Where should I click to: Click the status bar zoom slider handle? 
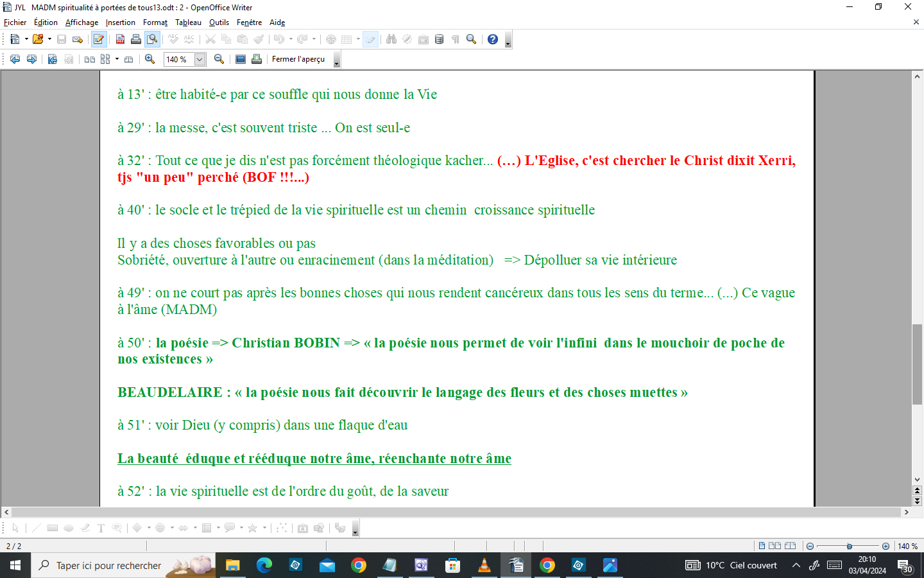(849, 547)
